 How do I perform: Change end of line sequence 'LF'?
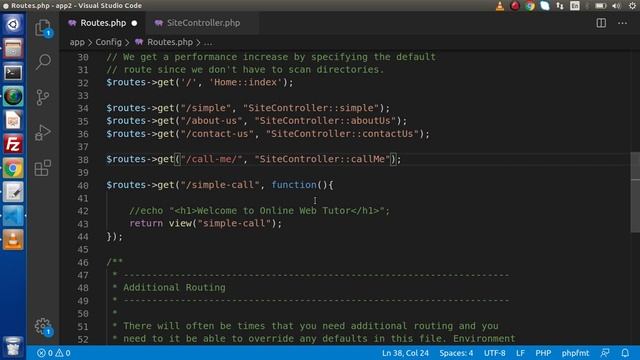tap(520, 353)
